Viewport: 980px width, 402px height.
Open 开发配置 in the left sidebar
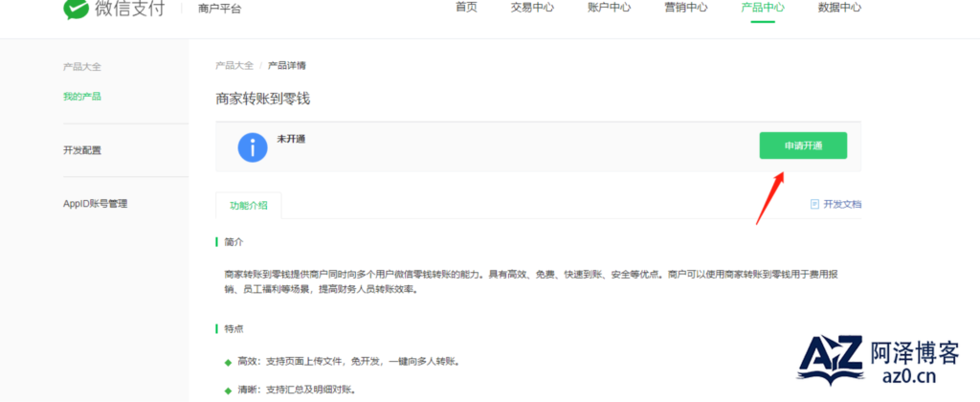pos(82,150)
